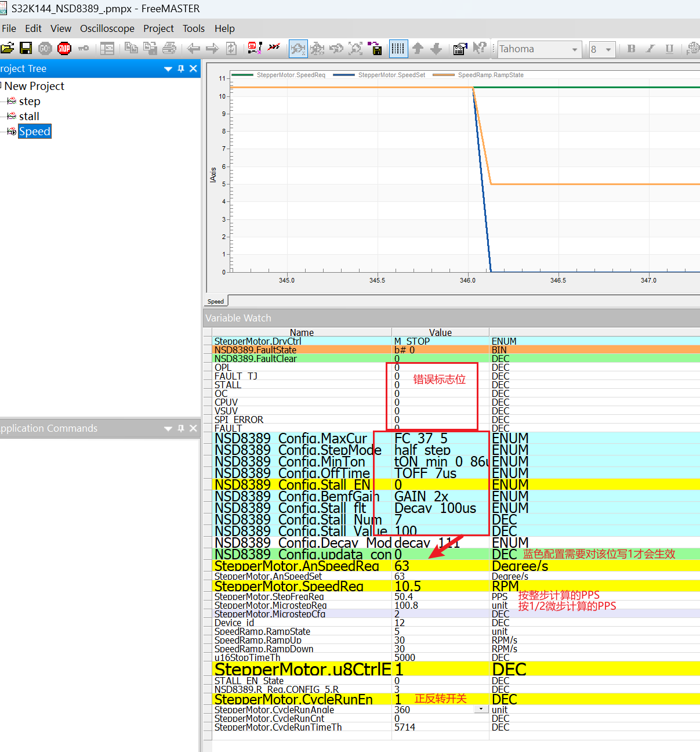Click the scope fit-to-view icon

tap(356, 49)
